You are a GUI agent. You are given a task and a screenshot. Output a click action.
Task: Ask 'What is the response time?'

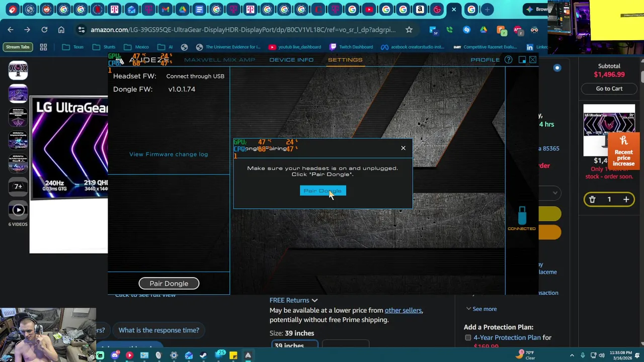click(159, 330)
